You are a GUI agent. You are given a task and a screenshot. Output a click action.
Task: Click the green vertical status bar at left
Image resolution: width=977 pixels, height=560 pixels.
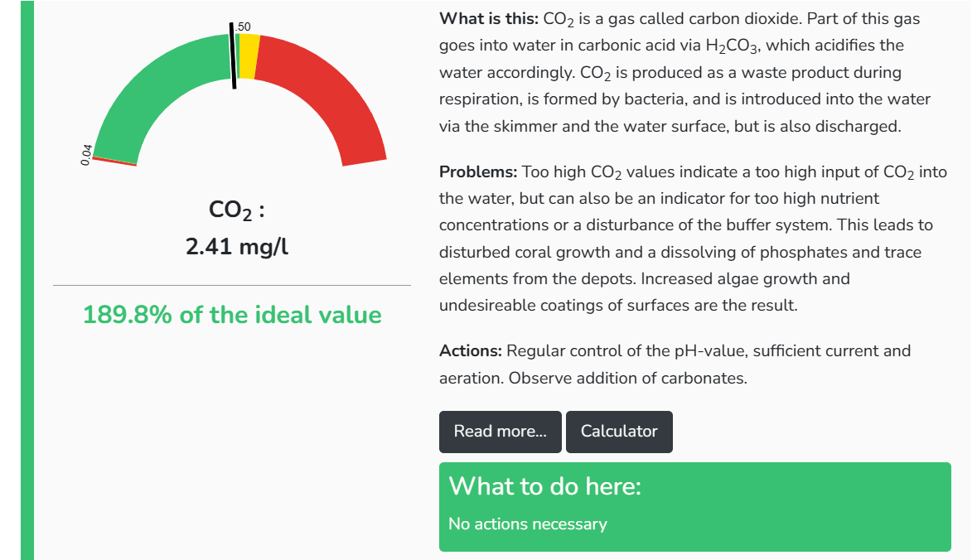[27, 280]
